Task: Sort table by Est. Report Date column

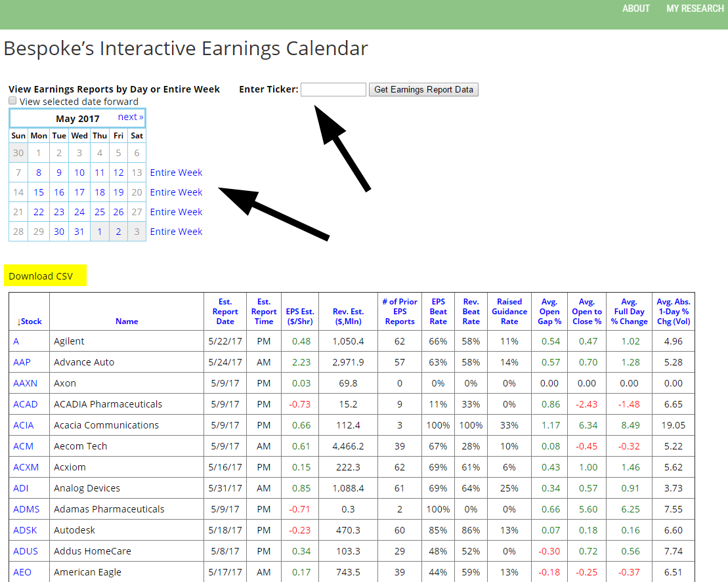Action: [x=225, y=312]
